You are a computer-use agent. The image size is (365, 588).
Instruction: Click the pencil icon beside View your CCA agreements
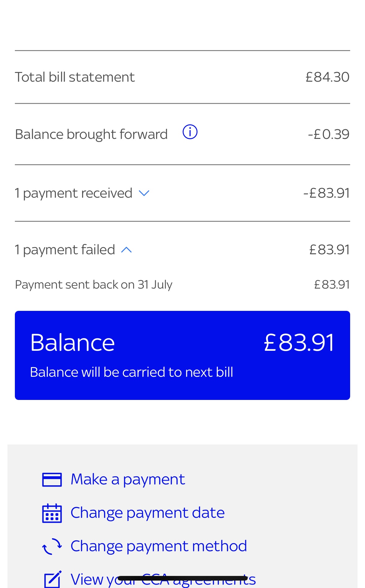(53, 579)
